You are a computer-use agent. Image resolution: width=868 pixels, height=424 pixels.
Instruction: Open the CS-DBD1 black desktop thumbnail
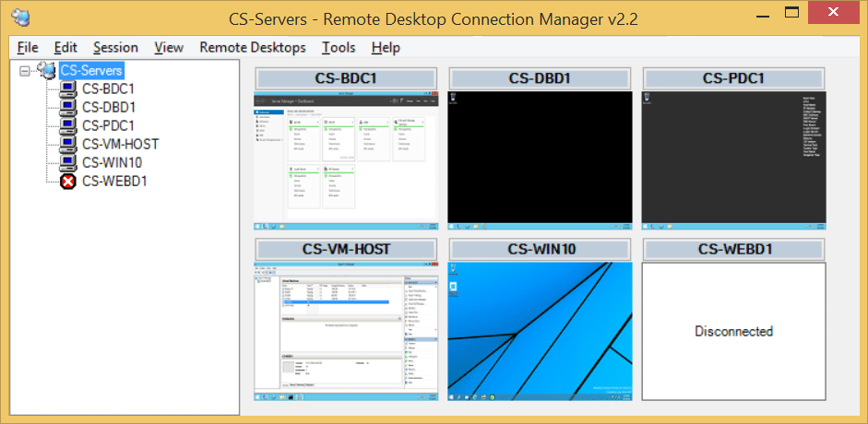pyautogui.click(x=540, y=160)
